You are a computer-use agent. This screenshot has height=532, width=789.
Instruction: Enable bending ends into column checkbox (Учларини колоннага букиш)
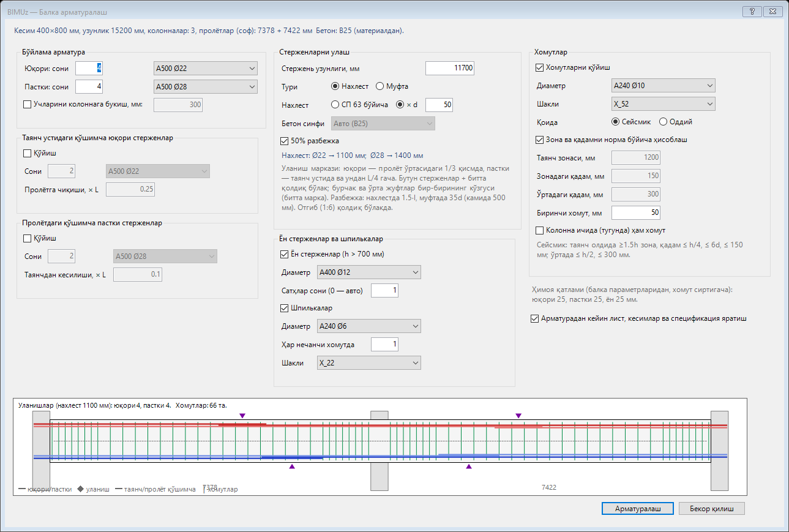click(27, 105)
